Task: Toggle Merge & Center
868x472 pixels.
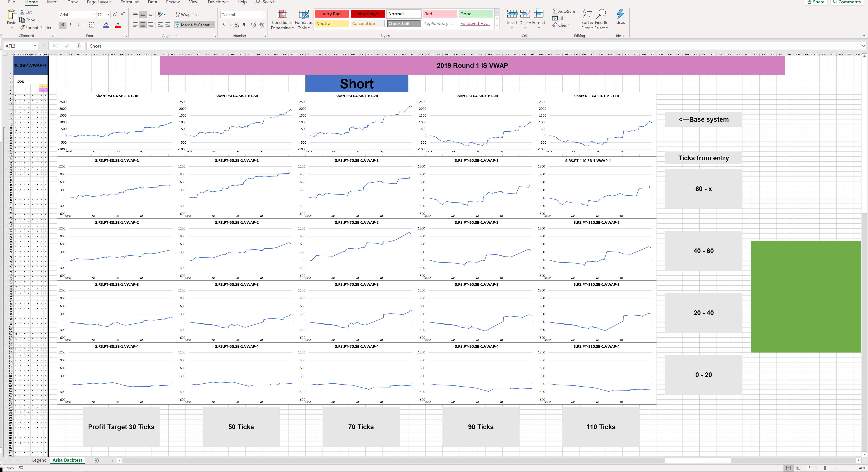Action: pyautogui.click(x=195, y=25)
